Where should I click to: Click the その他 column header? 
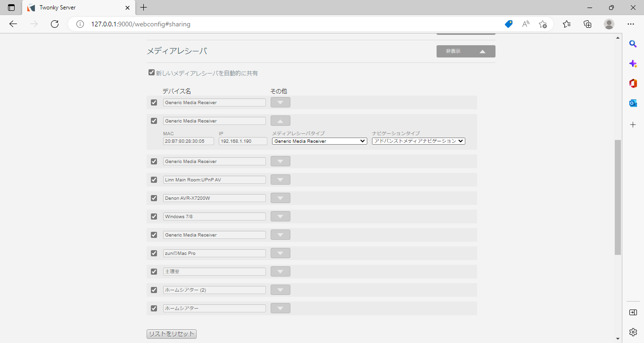click(279, 91)
